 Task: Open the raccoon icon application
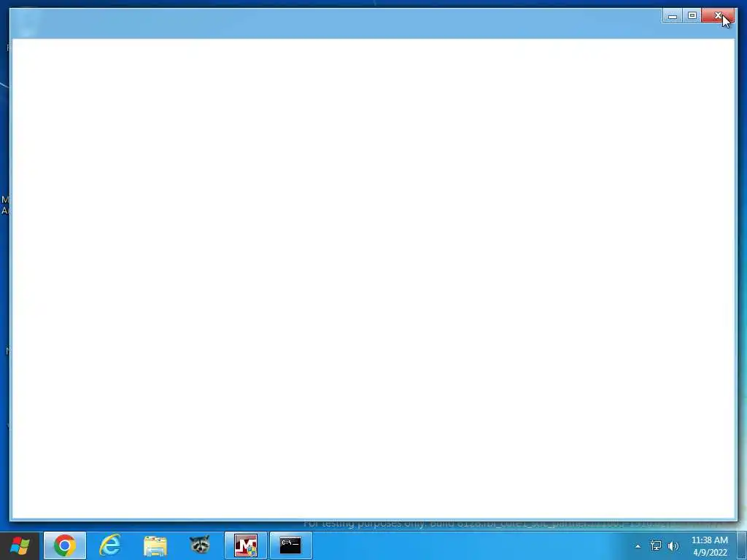point(200,545)
